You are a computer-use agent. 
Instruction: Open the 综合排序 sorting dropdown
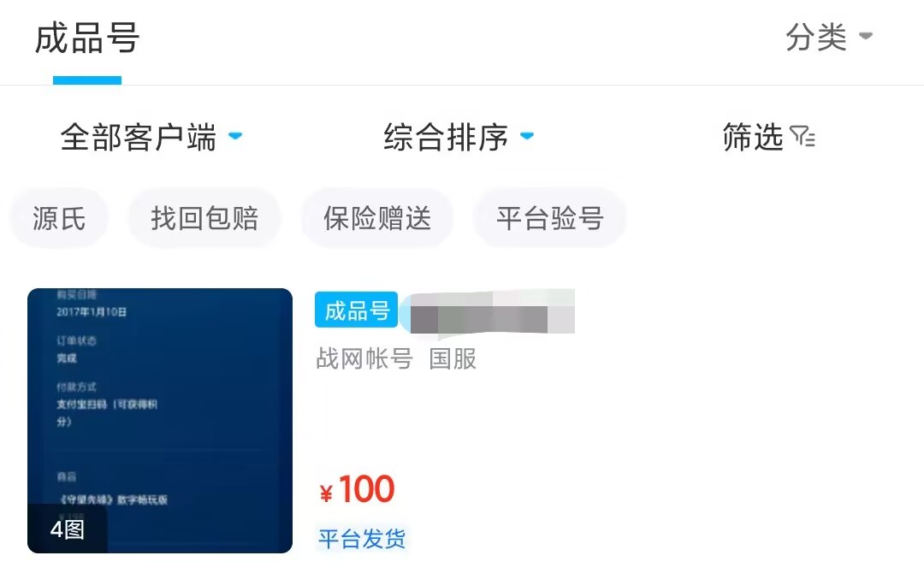point(446,137)
